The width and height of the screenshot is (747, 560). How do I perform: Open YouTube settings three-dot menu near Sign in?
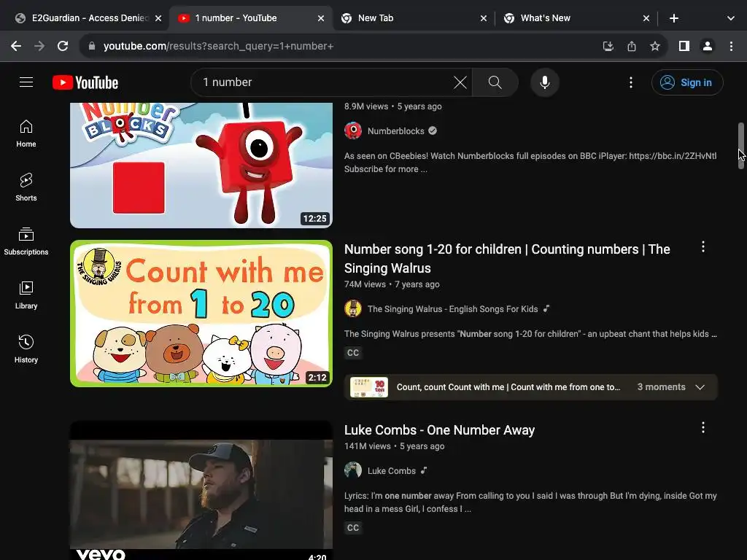click(x=631, y=82)
